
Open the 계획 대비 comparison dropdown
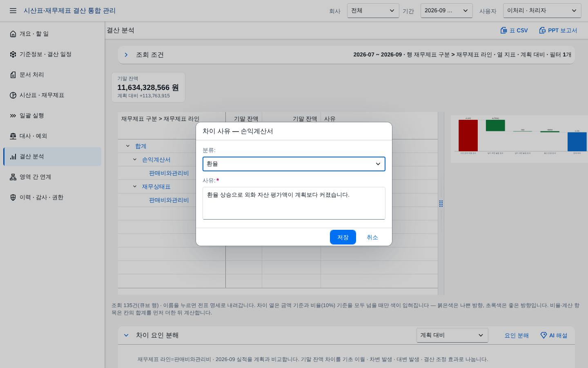[x=452, y=335]
